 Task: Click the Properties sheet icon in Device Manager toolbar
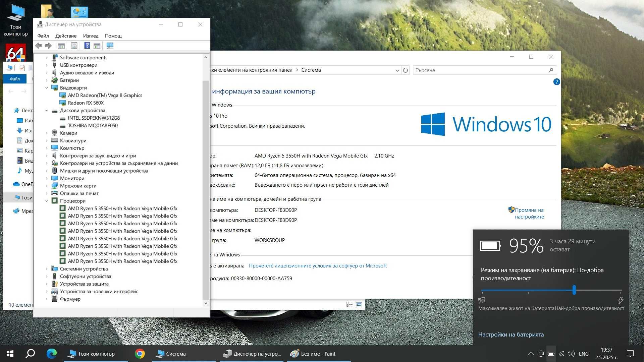click(74, 46)
